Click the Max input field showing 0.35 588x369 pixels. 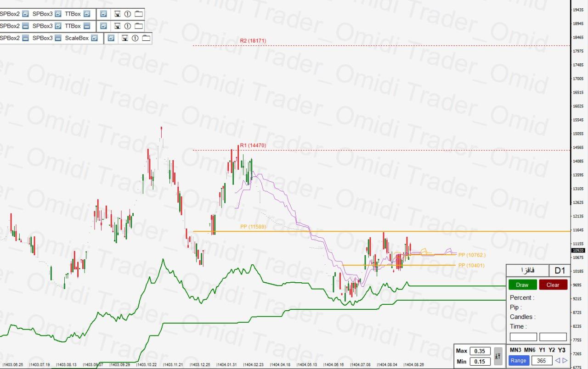pos(480,351)
